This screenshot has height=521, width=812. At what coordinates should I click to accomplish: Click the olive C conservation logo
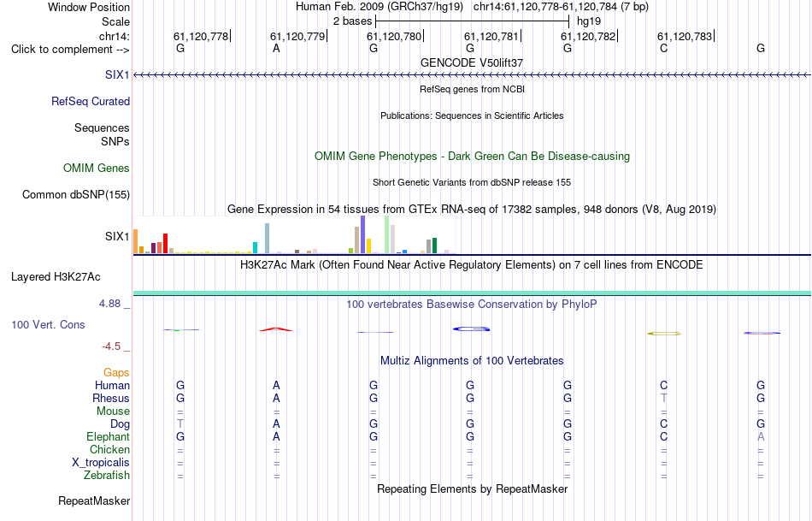point(664,334)
